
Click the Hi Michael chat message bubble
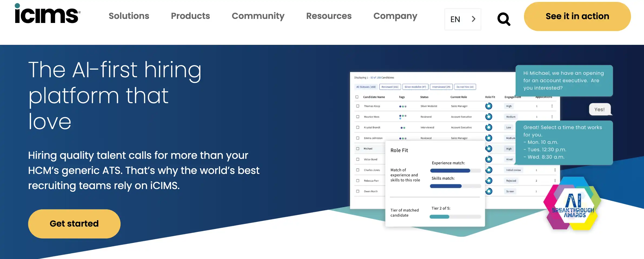point(564,80)
